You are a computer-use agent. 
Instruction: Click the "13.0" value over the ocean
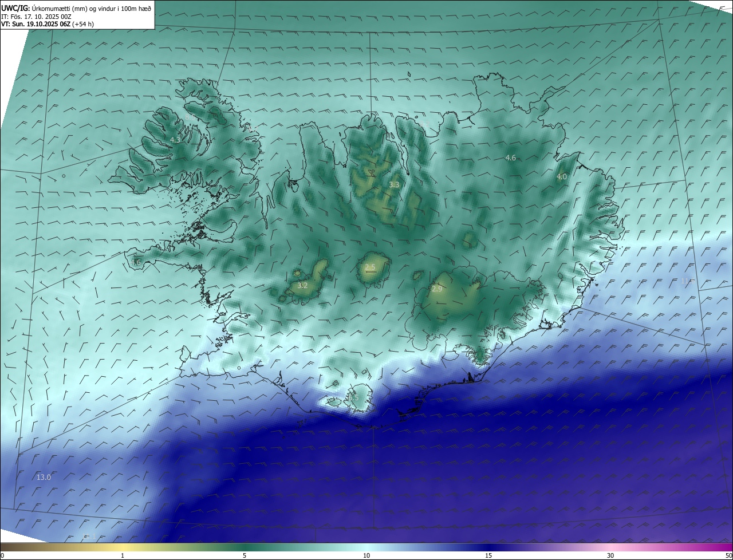tap(44, 477)
